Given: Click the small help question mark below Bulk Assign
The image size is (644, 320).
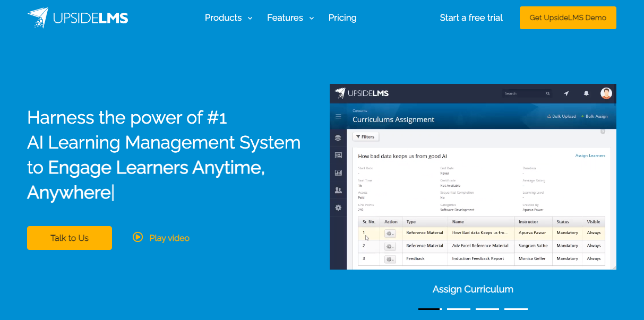Looking at the screenshot, I should click(x=603, y=131).
